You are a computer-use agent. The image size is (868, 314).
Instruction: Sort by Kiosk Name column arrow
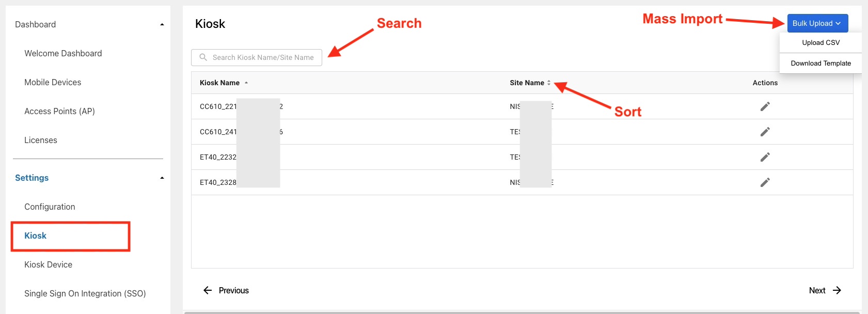pyautogui.click(x=246, y=83)
